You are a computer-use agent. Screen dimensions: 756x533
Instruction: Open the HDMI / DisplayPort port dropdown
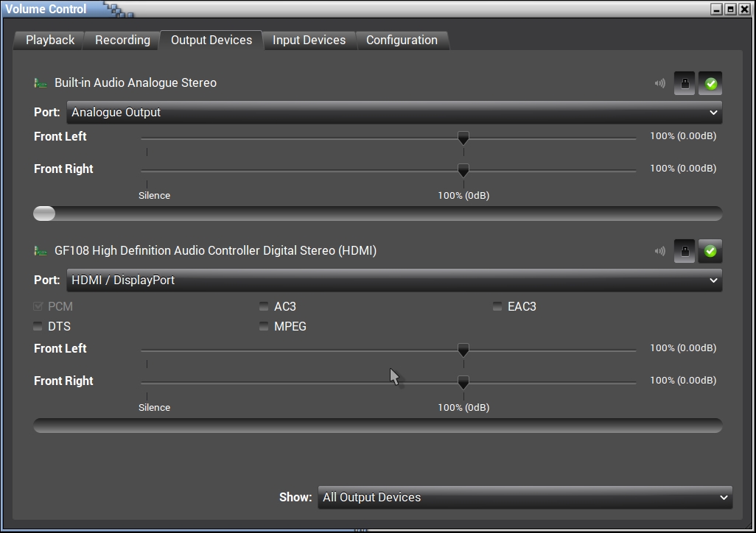(394, 280)
